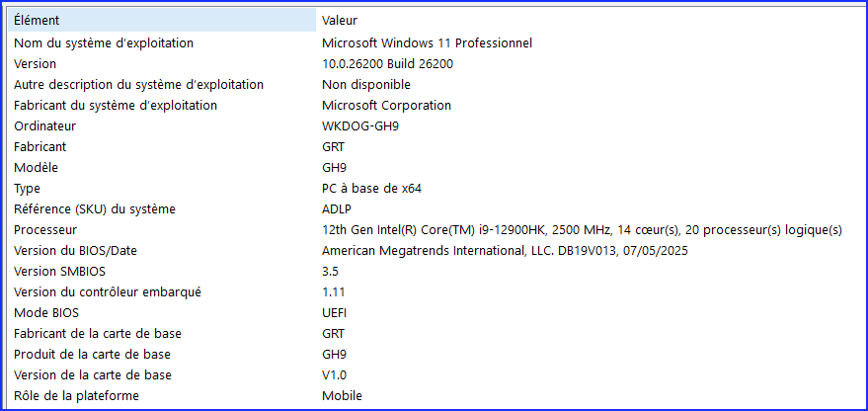Select Référence (SKU) du système row
Image resolution: width=868 pixels, height=411 pixels.
(x=95, y=209)
